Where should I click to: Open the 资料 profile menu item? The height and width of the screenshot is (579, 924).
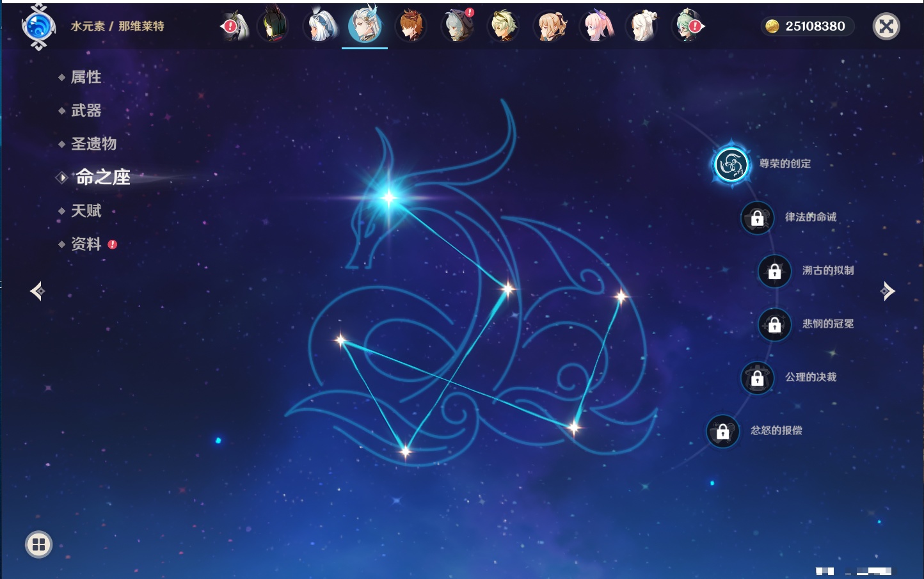[86, 244]
